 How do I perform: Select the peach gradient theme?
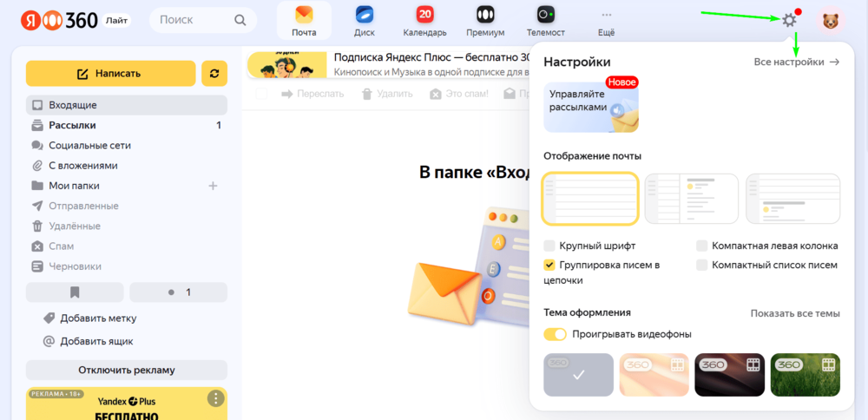pos(654,375)
